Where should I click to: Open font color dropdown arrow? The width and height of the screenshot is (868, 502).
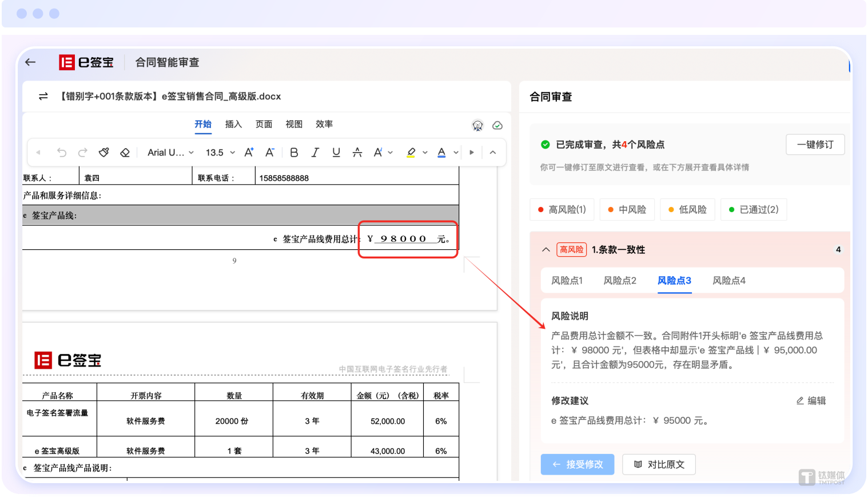[x=456, y=153]
